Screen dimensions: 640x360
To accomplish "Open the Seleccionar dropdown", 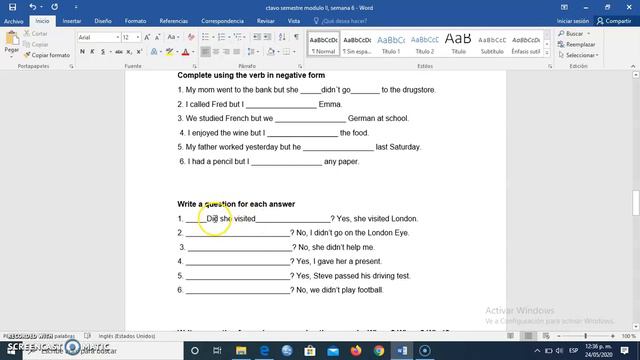I will [579, 55].
